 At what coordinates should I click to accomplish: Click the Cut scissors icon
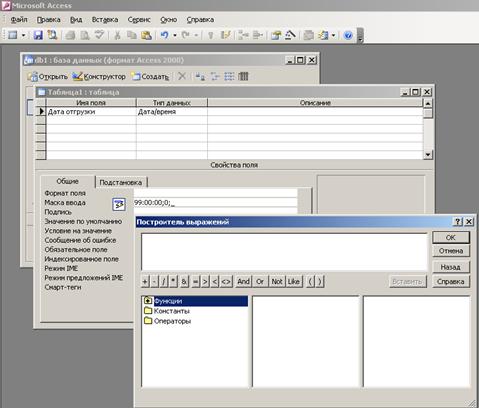(117, 35)
